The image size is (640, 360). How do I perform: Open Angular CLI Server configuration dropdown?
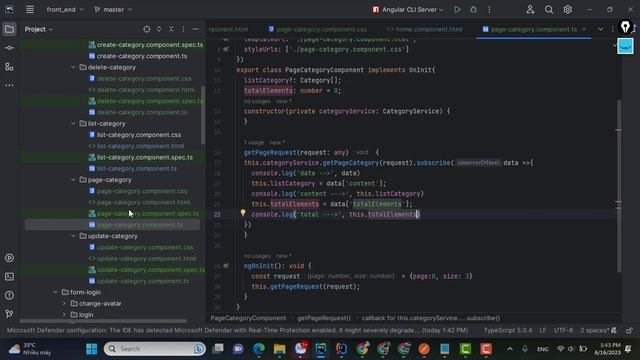pos(408,9)
